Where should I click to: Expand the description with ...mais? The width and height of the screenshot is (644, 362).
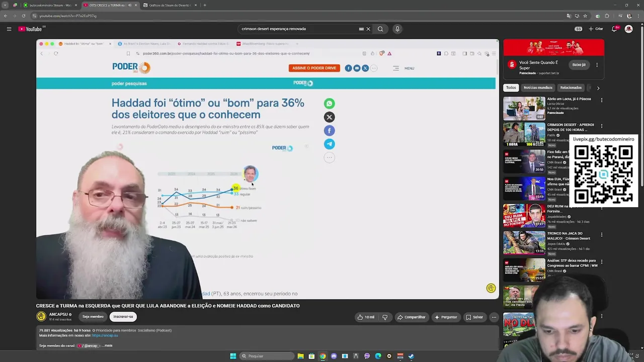(x=107, y=346)
